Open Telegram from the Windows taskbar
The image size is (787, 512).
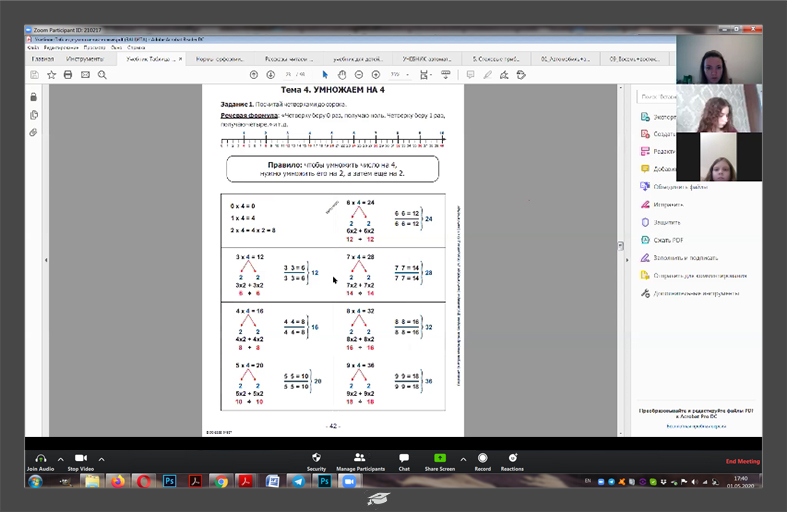[299, 482]
